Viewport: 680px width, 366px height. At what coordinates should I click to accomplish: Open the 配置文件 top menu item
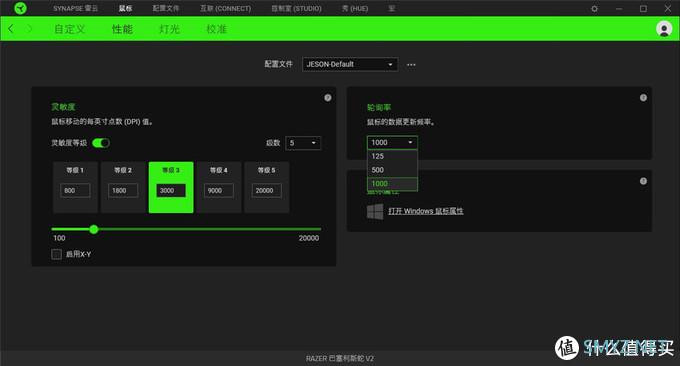[x=166, y=8]
